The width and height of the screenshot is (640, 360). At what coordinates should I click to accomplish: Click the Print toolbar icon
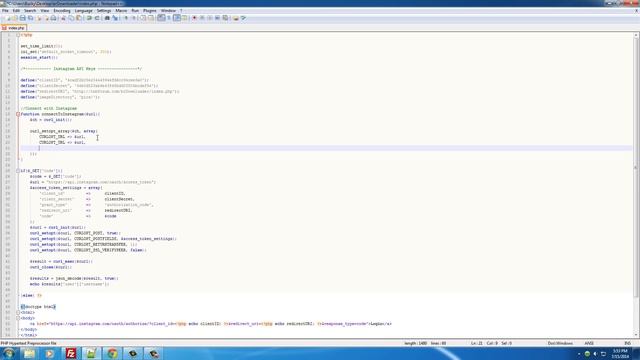53,18
